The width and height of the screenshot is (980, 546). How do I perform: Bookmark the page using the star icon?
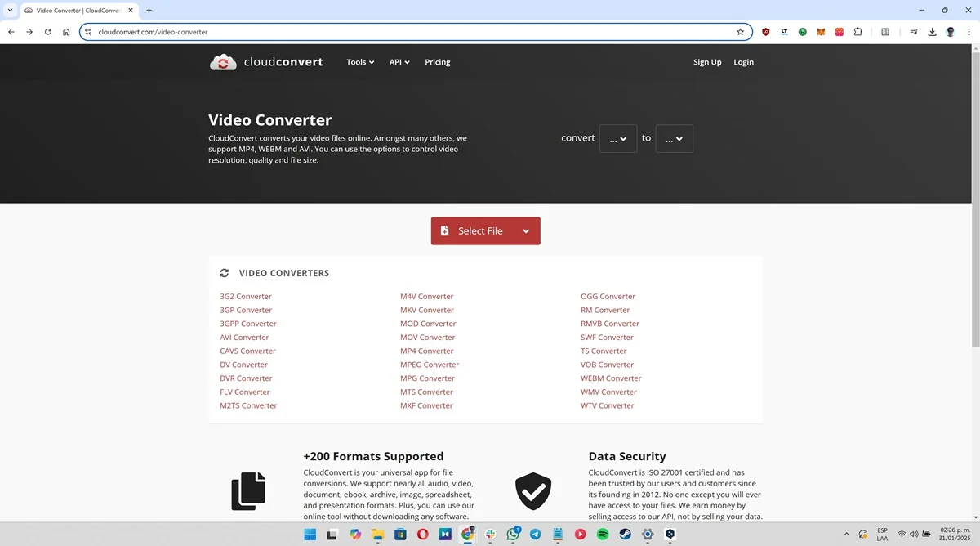pyautogui.click(x=740, y=31)
